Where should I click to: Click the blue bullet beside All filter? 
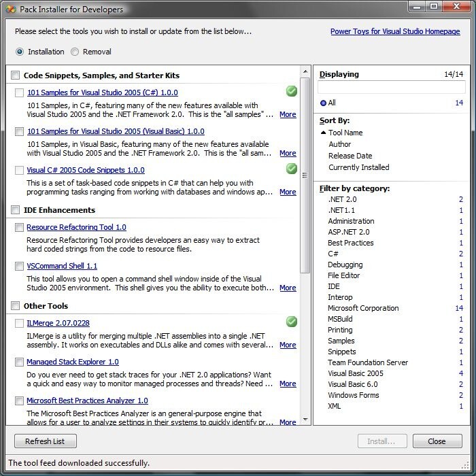[323, 103]
